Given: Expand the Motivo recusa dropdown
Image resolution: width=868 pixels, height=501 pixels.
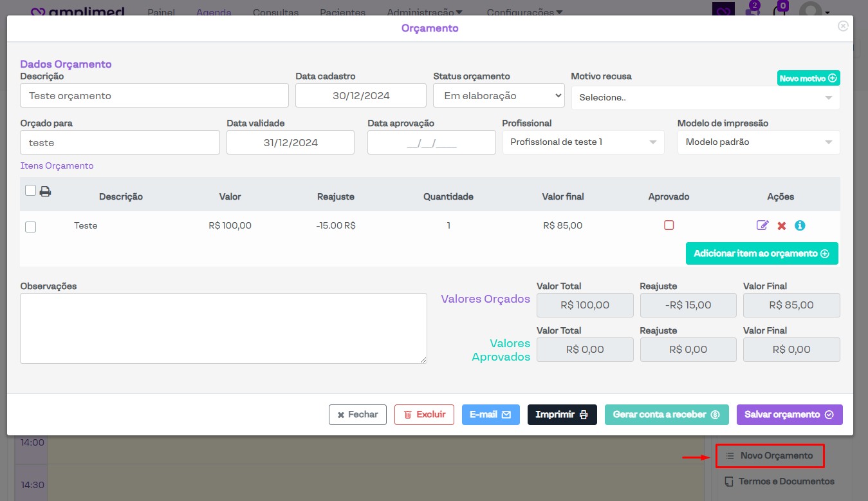Looking at the screenshot, I should [x=705, y=98].
